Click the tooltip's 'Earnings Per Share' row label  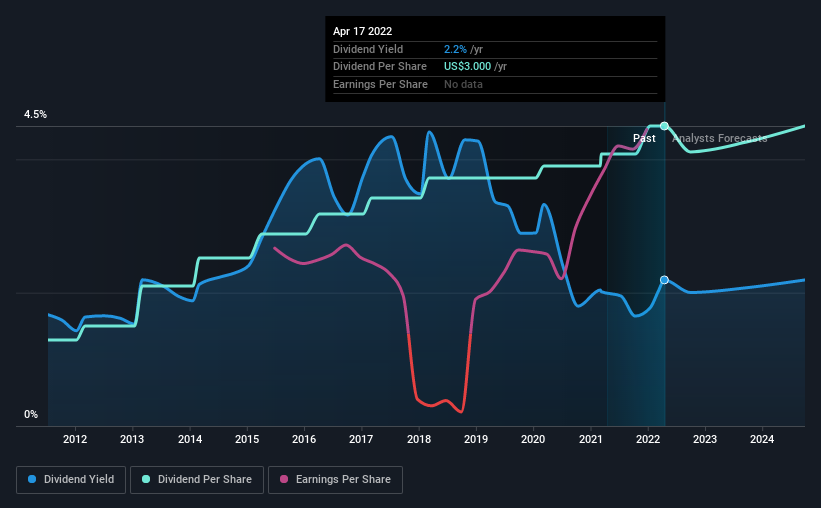click(380, 84)
